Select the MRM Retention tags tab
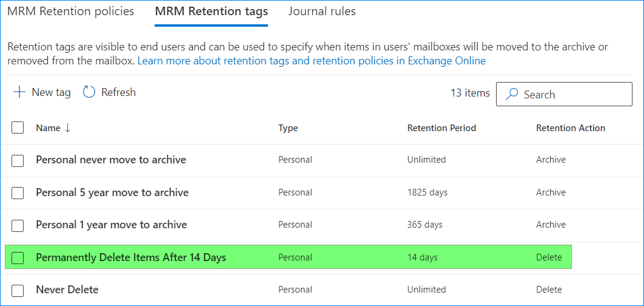 (211, 12)
